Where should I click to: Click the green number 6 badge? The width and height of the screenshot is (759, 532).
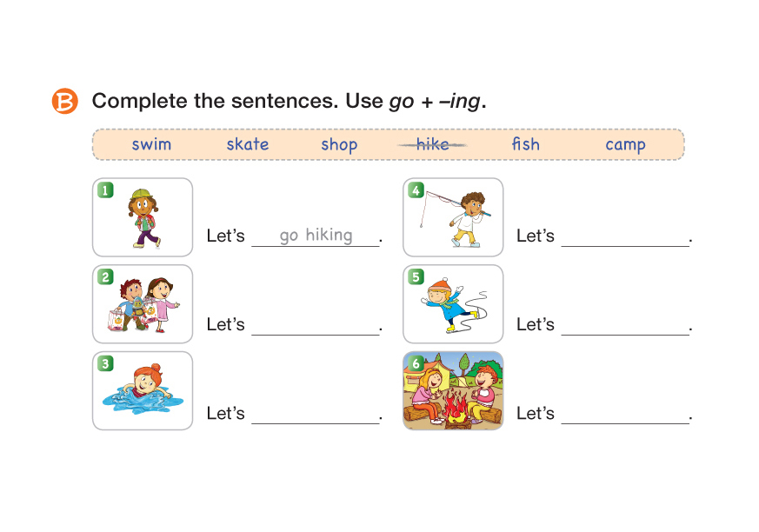point(416,363)
